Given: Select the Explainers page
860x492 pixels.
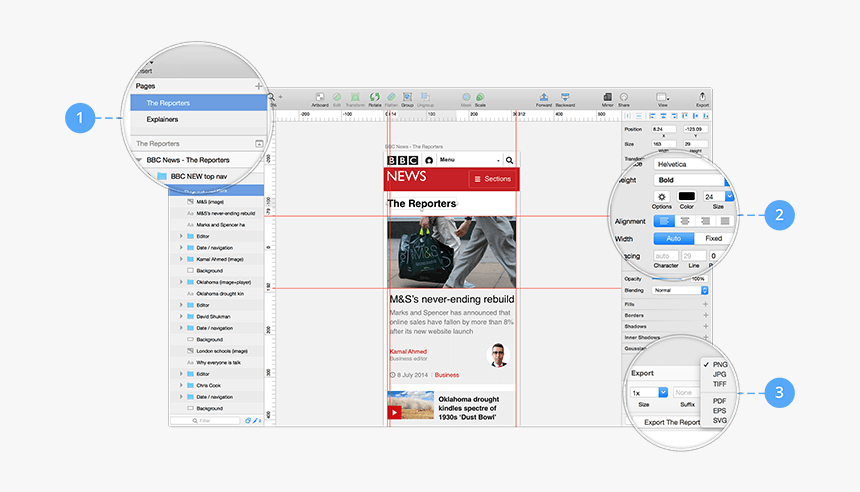Looking at the screenshot, I should pyautogui.click(x=199, y=120).
